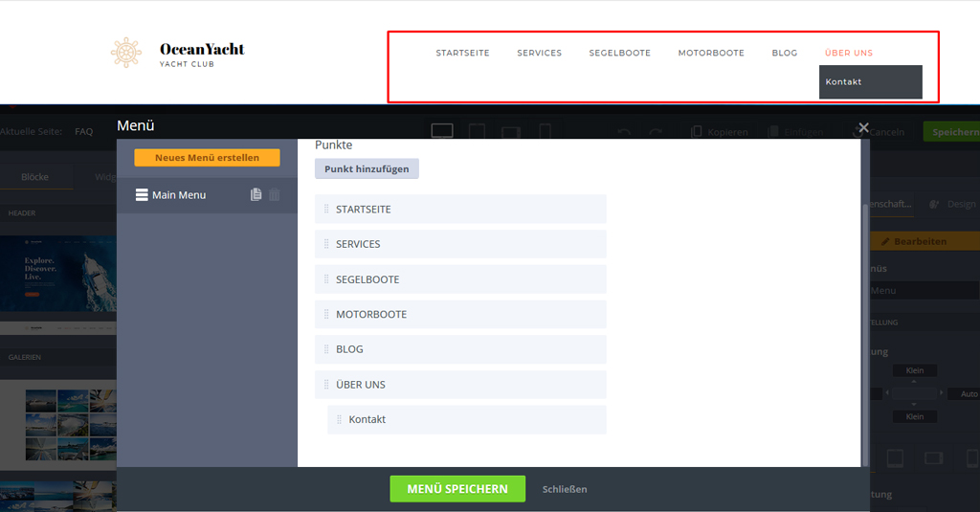Screen dimensions: 980x512
Task: Grab the drag handle of STARTSEITE item
Action: click(326, 210)
